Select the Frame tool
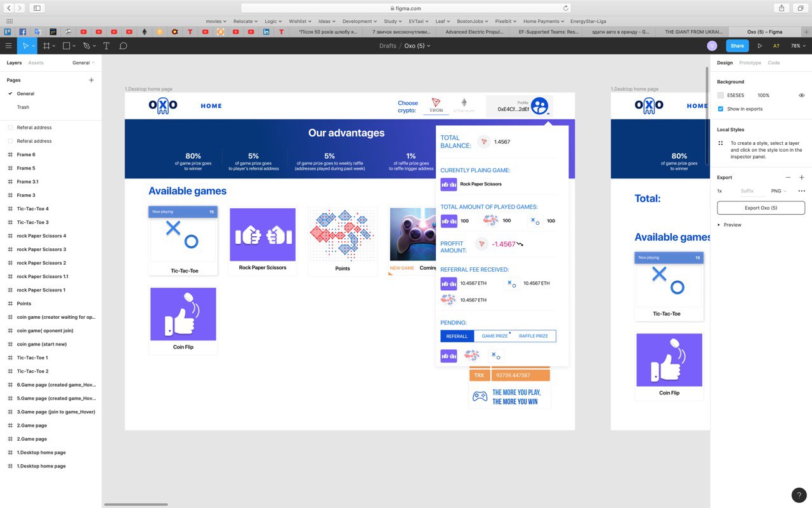 (x=46, y=46)
